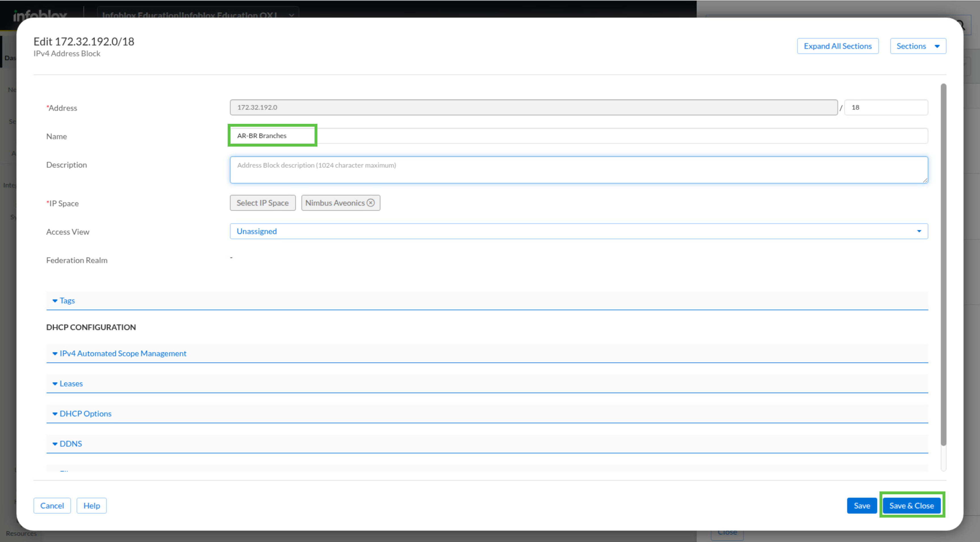This screenshot has height=542, width=980.
Task: Click the Federation Realm label
Action: pos(77,260)
